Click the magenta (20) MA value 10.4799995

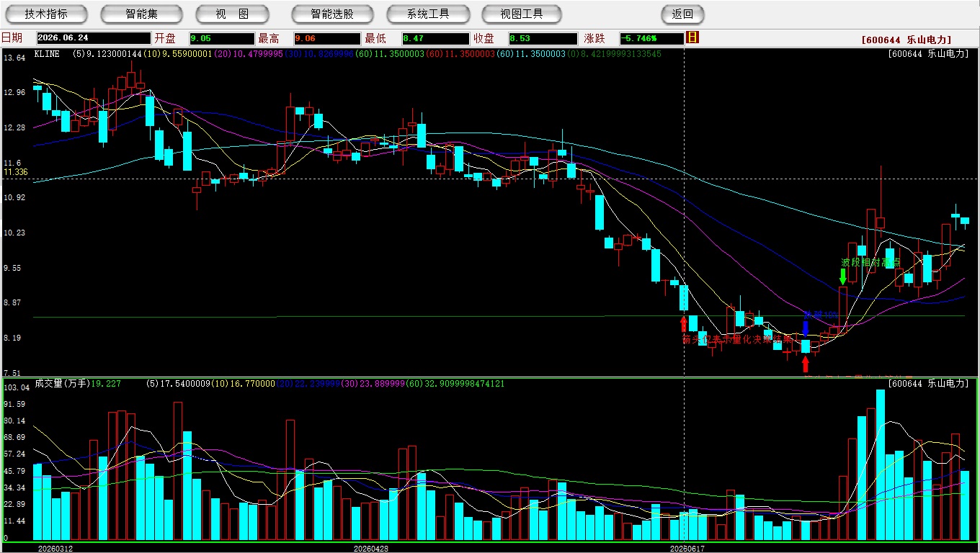pyautogui.click(x=247, y=54)
